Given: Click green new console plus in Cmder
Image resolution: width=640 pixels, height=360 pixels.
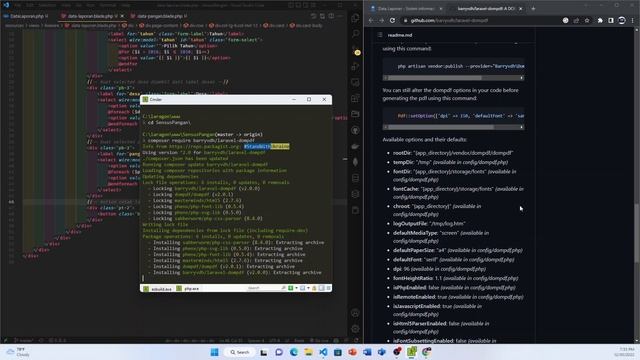Looking at the screenshot, I should (x=290, y=288).
